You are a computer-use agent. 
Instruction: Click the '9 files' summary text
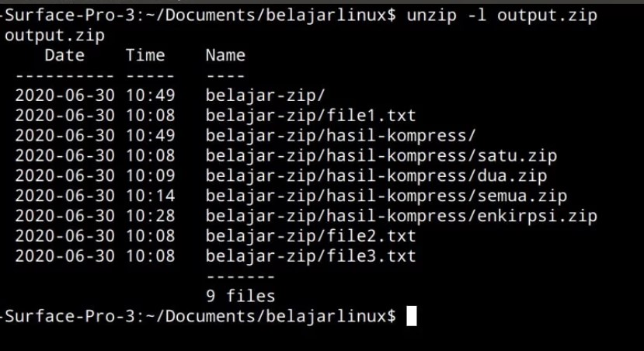point(240,296)
